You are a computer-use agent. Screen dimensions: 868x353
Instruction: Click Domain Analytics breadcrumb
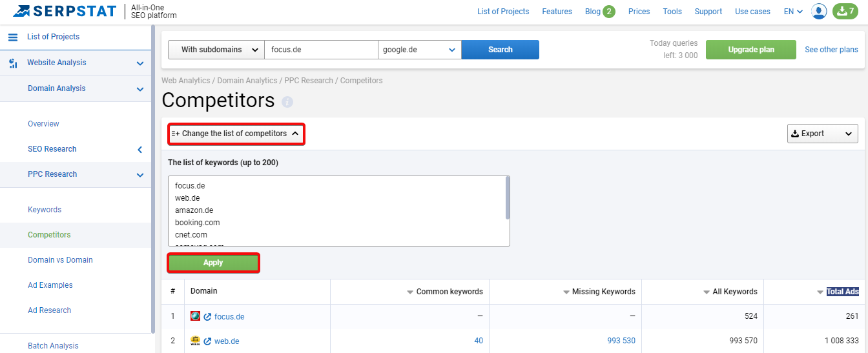point(247,81)
